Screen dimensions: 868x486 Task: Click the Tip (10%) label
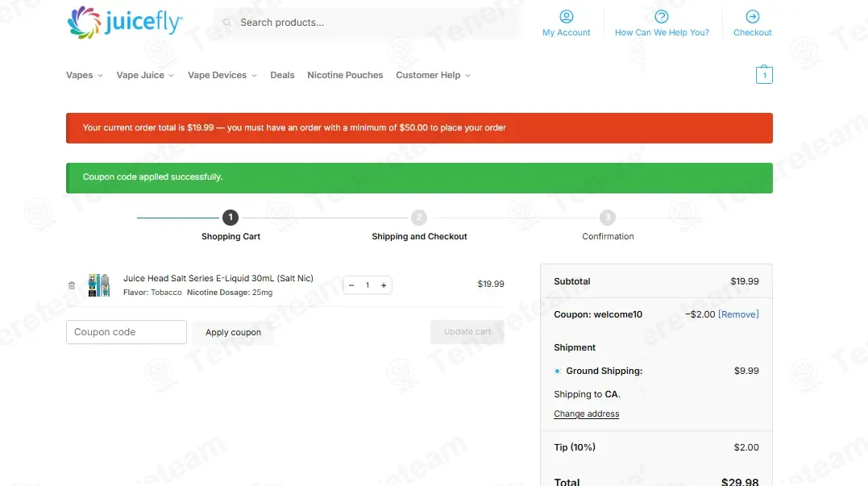575,447
